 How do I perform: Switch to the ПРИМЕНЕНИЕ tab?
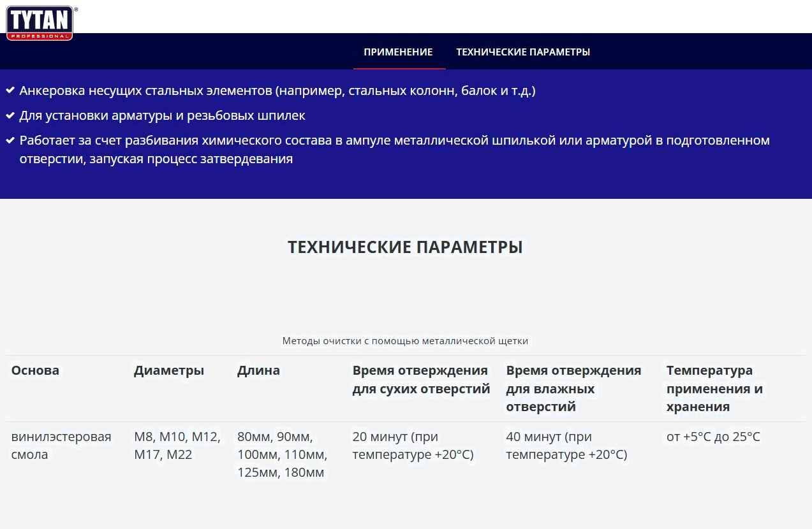tap(398, 52)
